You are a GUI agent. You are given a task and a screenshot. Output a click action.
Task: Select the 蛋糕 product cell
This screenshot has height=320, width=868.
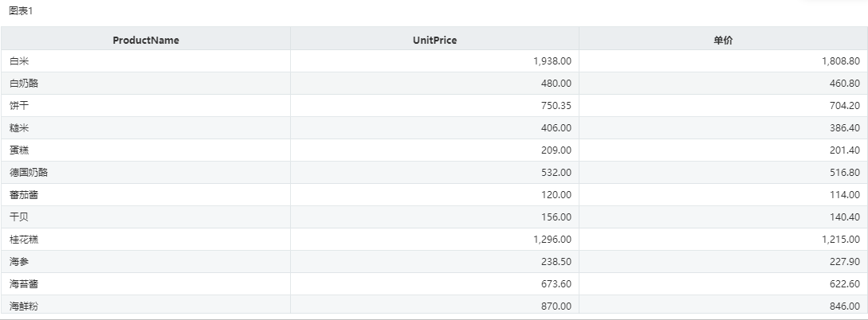point(146,150)
